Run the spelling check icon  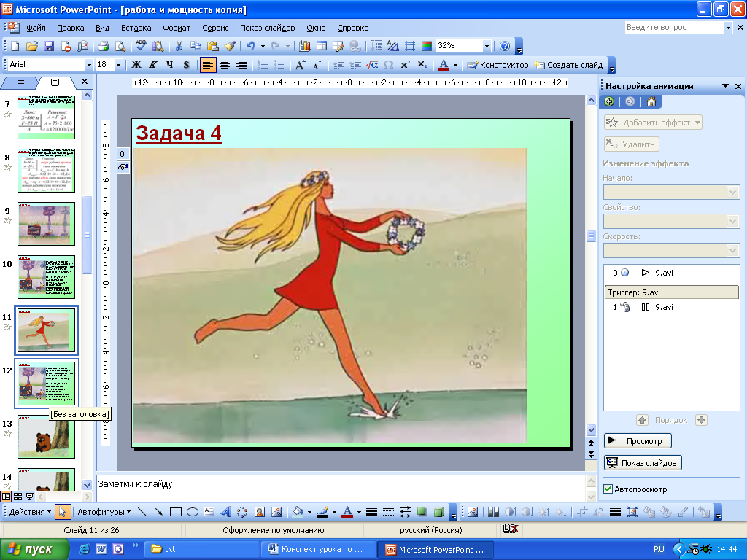tap(141, 46)
